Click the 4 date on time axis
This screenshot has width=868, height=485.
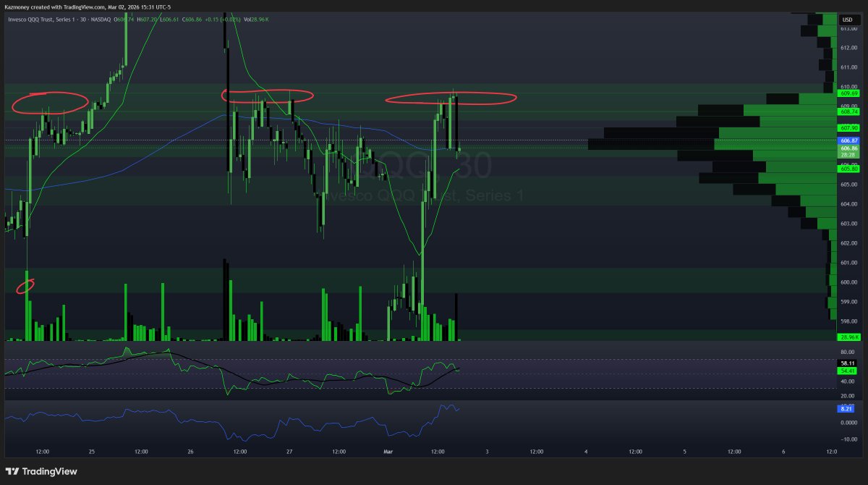[x=586, y=452]
